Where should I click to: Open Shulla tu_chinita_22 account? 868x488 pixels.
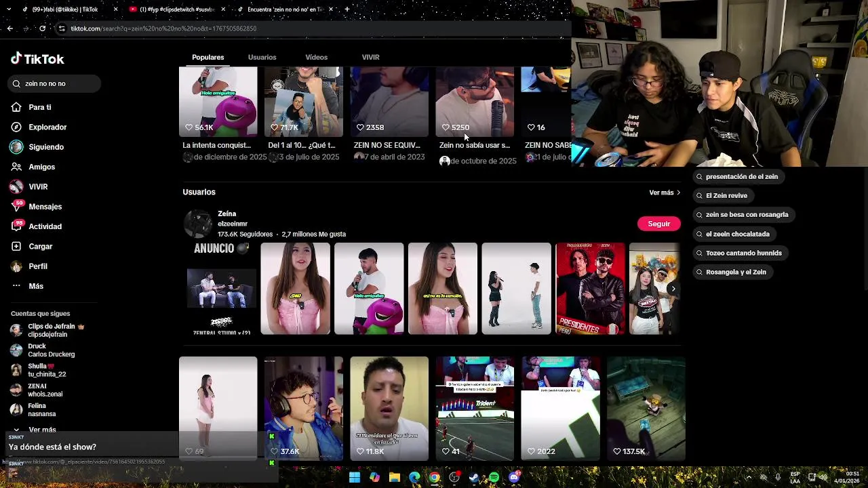38,370
